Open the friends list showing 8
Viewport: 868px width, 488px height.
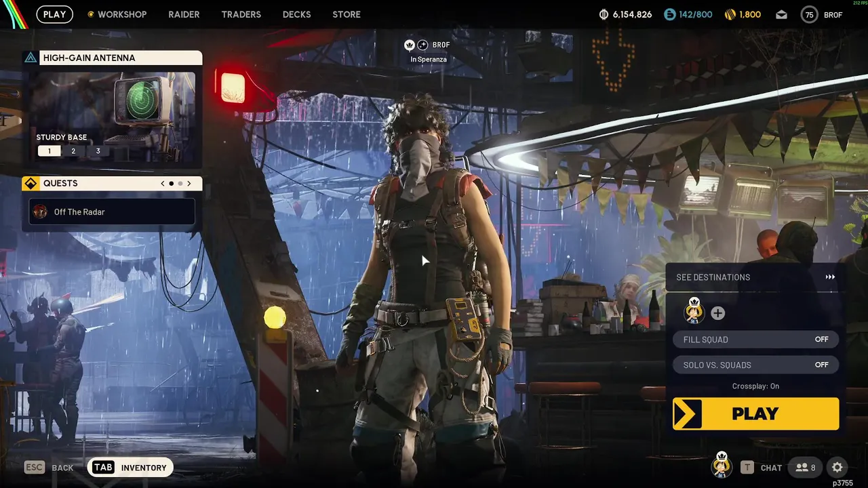[806, 467]
